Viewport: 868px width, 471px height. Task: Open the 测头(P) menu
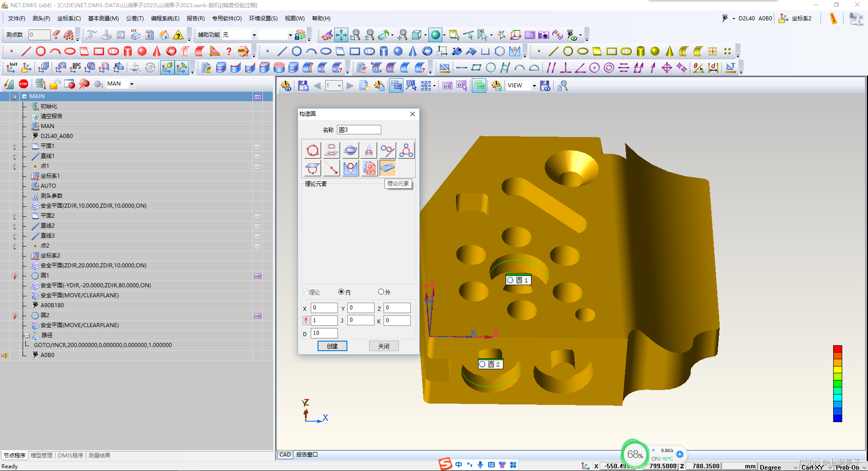41,19
